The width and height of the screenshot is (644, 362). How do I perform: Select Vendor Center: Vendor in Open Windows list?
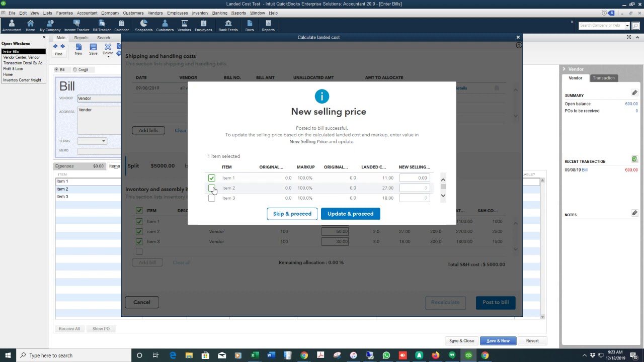(x=24, y=57)
